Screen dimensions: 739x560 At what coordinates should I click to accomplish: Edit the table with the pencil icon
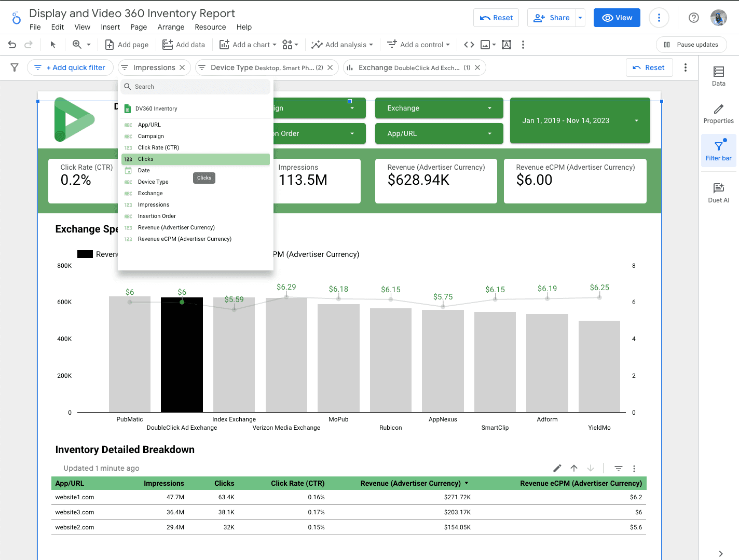[x=557, y=468]
